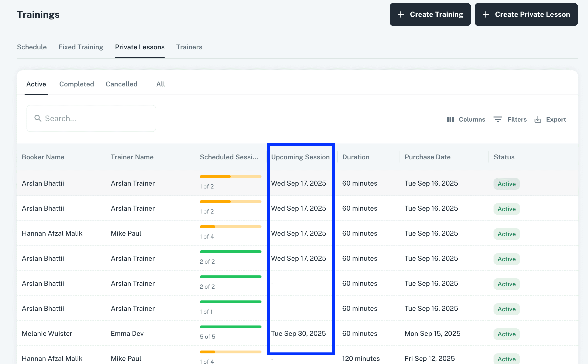Click the Upcoming Session column header
Viewport: 588px width, 364px height.
(300, 157)
